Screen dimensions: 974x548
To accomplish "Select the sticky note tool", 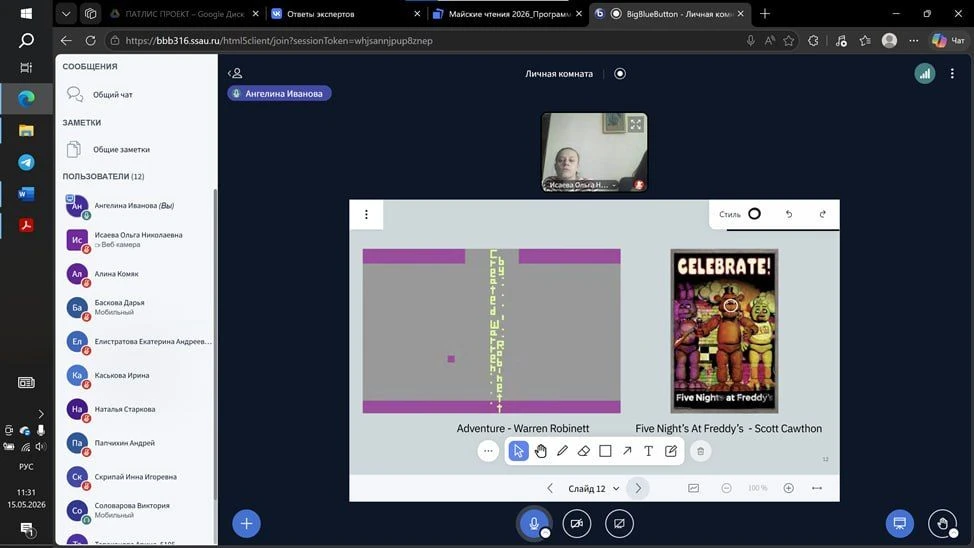I will tap(670, 451).
